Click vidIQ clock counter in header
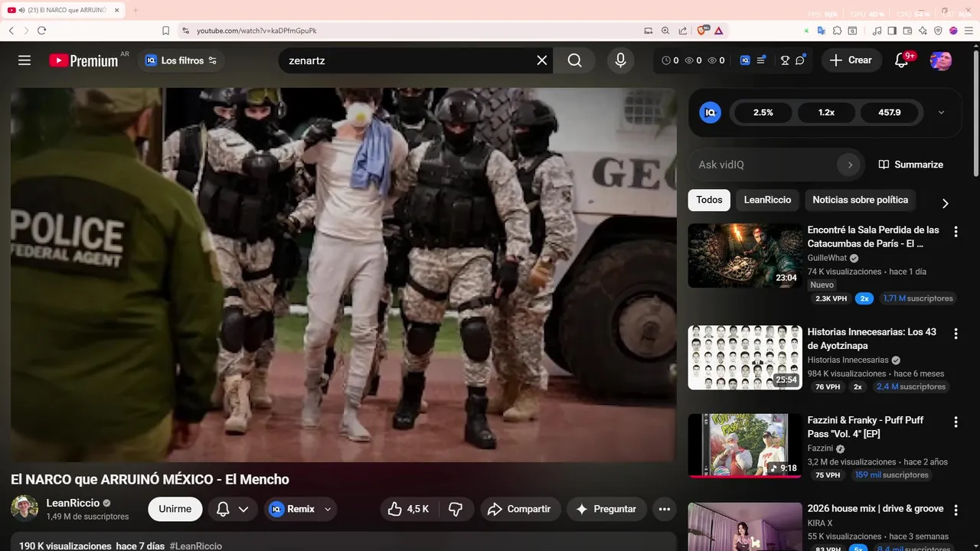 click(670, 60)
